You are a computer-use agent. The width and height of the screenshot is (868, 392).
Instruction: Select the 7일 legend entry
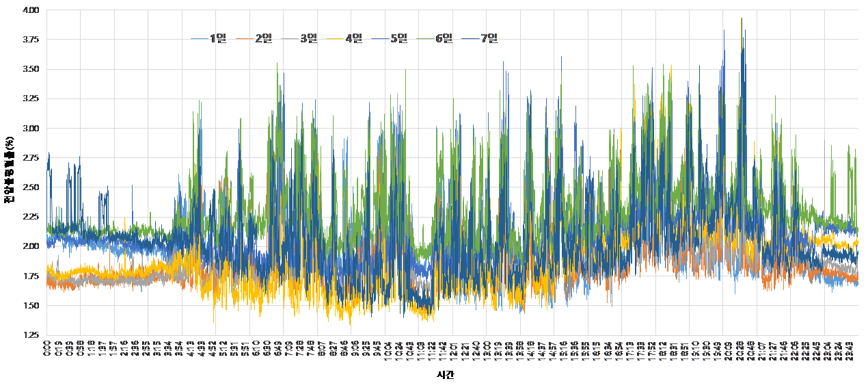[x=480, y=39]
